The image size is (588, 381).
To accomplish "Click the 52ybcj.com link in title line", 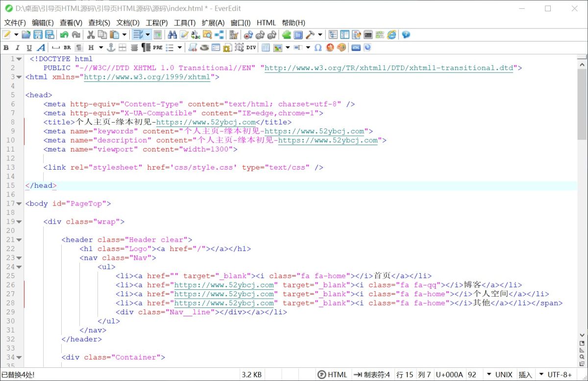I will 206,122.
